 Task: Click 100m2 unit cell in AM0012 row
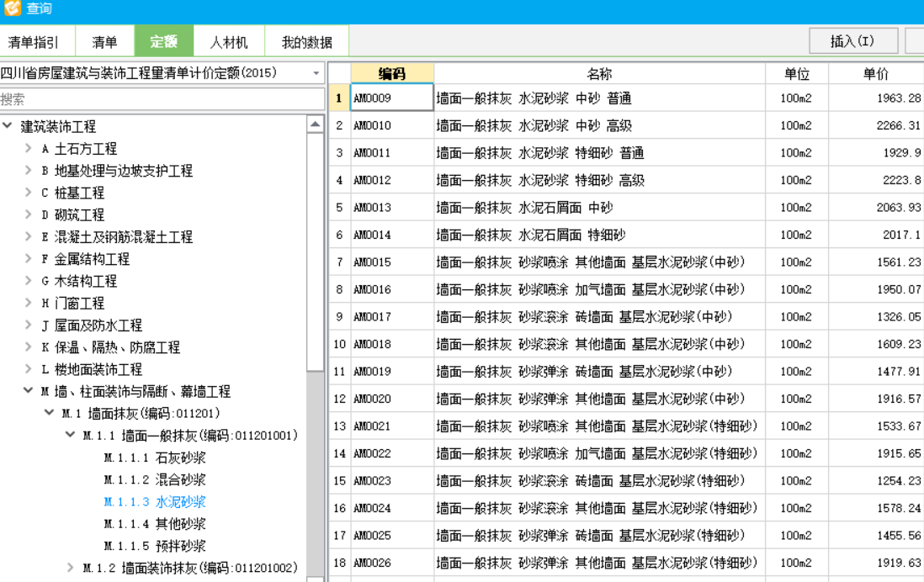(x=797, y=180)
